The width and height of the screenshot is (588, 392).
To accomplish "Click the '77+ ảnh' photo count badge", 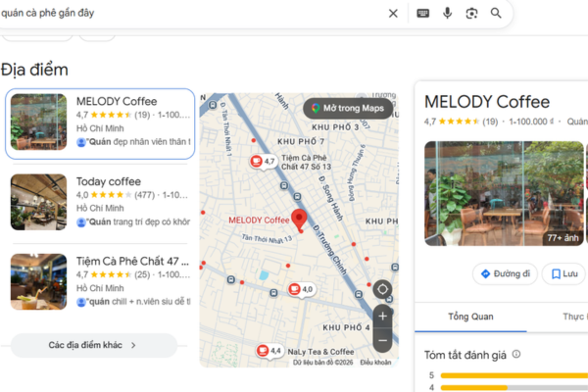I will tap(563, 238).
